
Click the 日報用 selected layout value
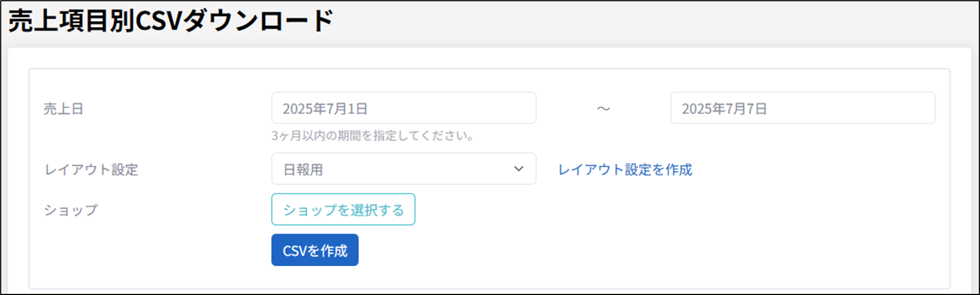(x=303, y=170)
